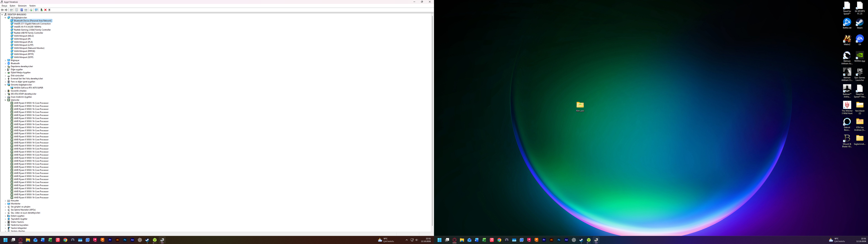868x244 pixels.
Task: Collapse the Ağ bağdaştırıcıları category
Action: click(x=5, y=18)
